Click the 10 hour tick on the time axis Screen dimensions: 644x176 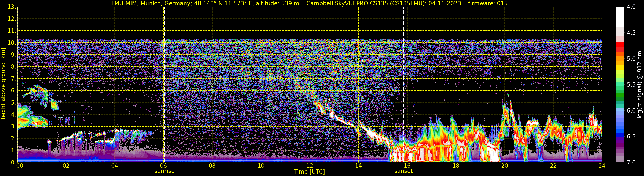point(261,166)
